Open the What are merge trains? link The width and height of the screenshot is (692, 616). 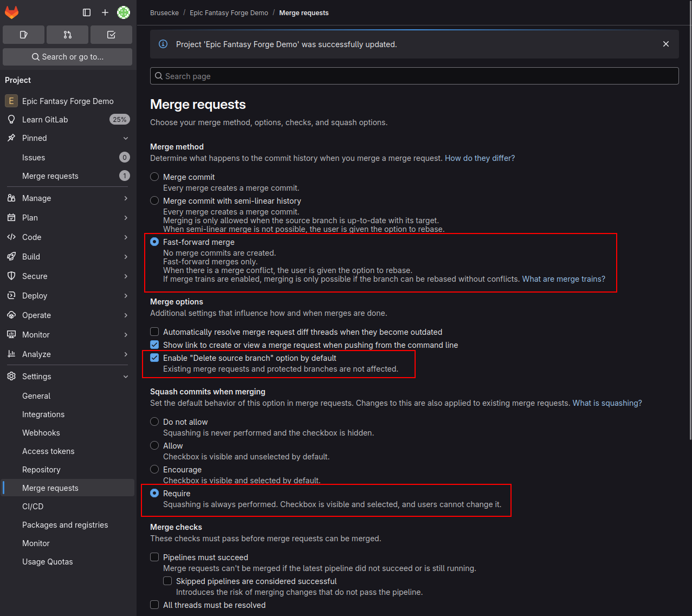[x=564, y=279]
